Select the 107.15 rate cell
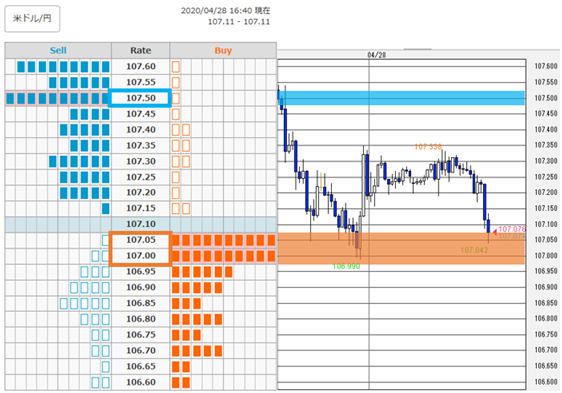The height and width of the screenshot is (393, 562). coord(140,208)
